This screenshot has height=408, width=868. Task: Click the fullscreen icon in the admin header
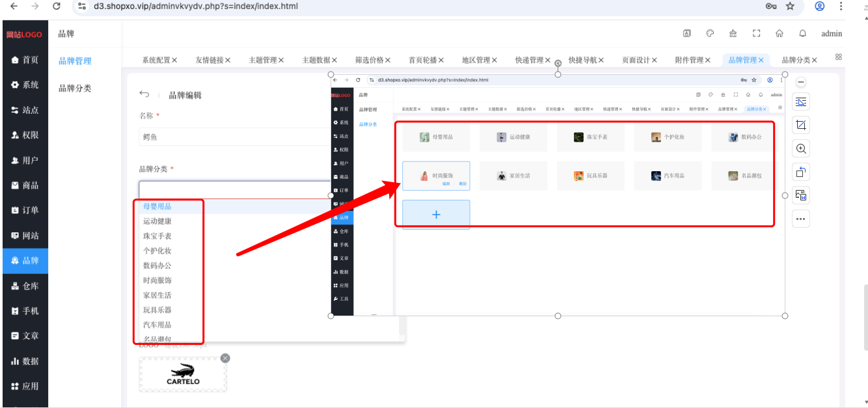pyautogui.click(x=756, y=33)
